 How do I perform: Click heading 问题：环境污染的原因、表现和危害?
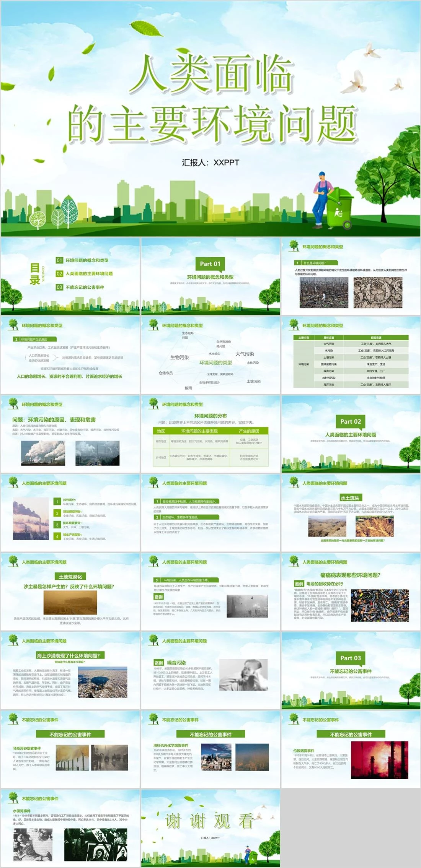54,420
